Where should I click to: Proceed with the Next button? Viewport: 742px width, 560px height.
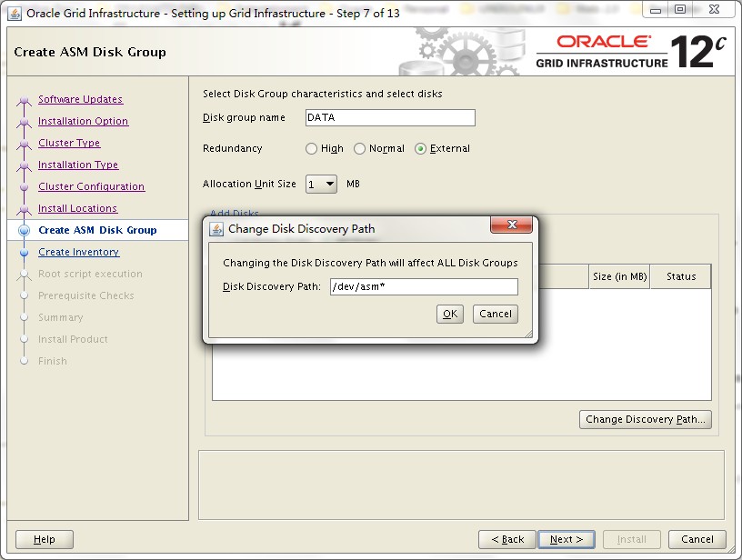coord(567,539)
